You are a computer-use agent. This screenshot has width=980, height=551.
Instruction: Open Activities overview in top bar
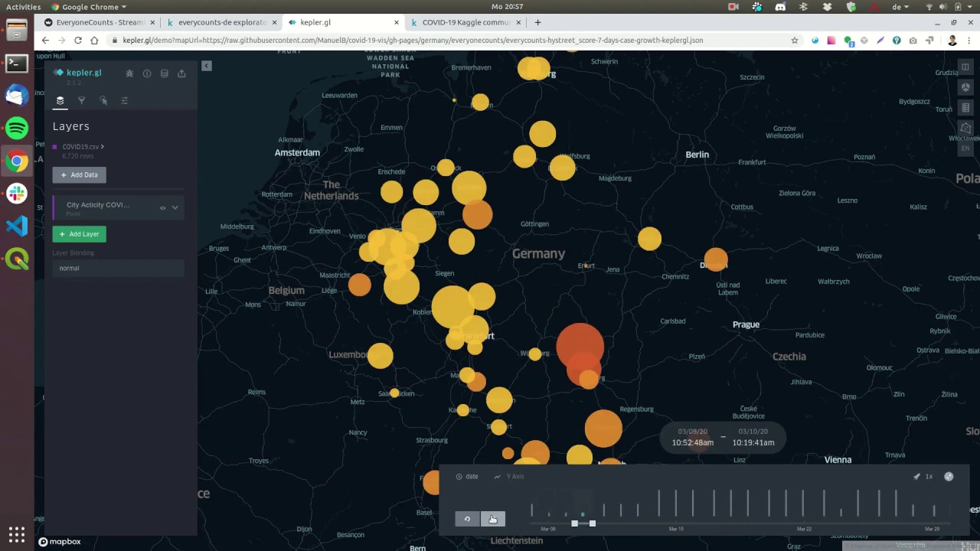click(x=23, y=7)
